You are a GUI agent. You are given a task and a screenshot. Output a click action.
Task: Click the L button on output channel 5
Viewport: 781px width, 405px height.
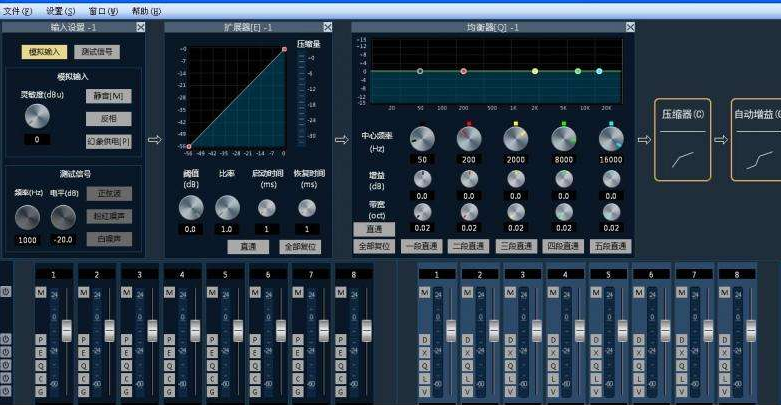coord(596,379)
